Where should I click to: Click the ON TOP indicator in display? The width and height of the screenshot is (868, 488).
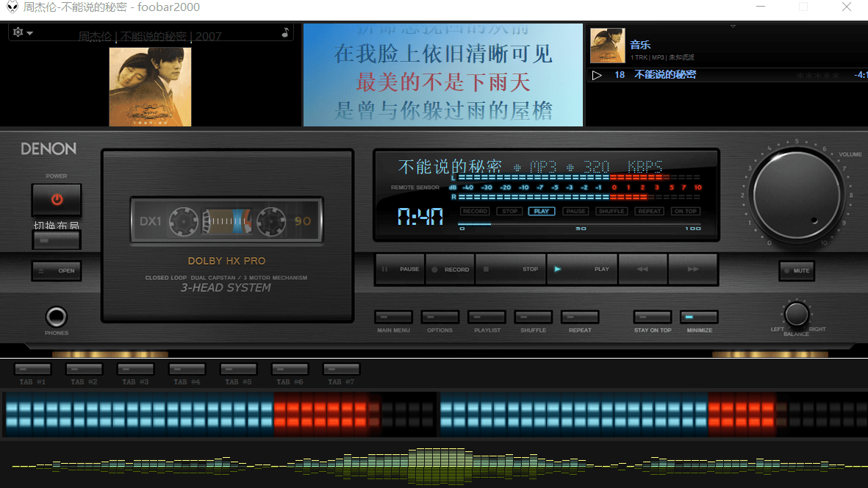tap(685, 212)
